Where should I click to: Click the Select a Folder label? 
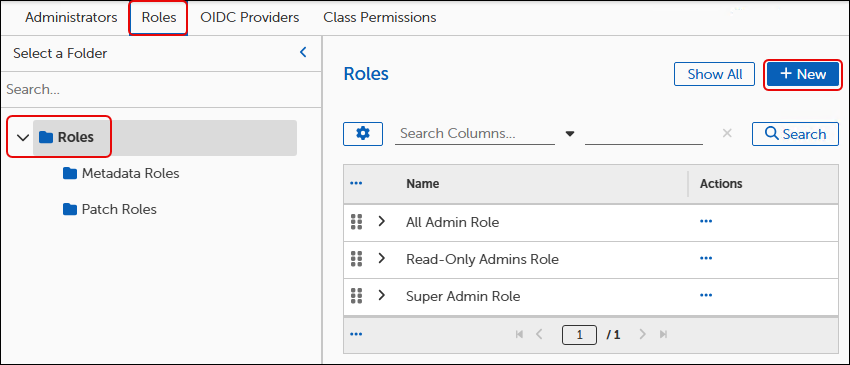tap(60, 53)
